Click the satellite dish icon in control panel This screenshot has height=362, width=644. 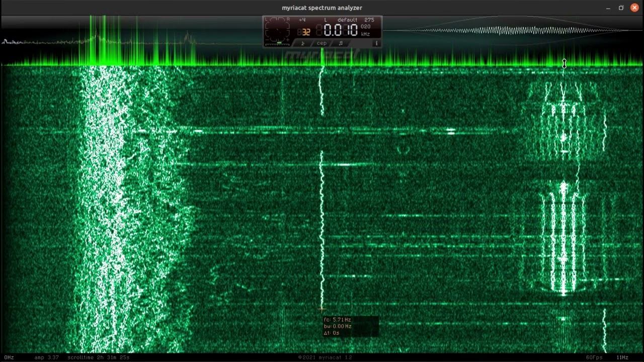coord(303,43)
